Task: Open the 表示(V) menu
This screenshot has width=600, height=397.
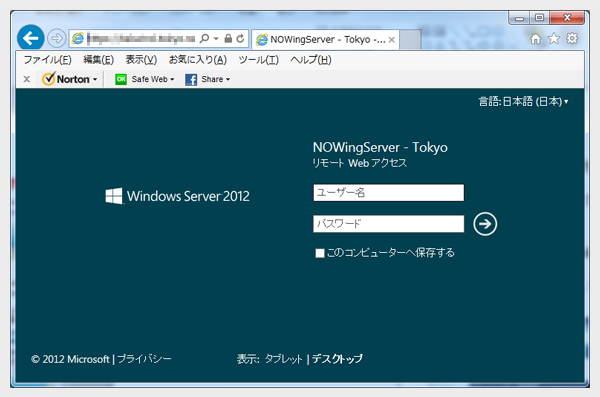Action: click(141, 60)
